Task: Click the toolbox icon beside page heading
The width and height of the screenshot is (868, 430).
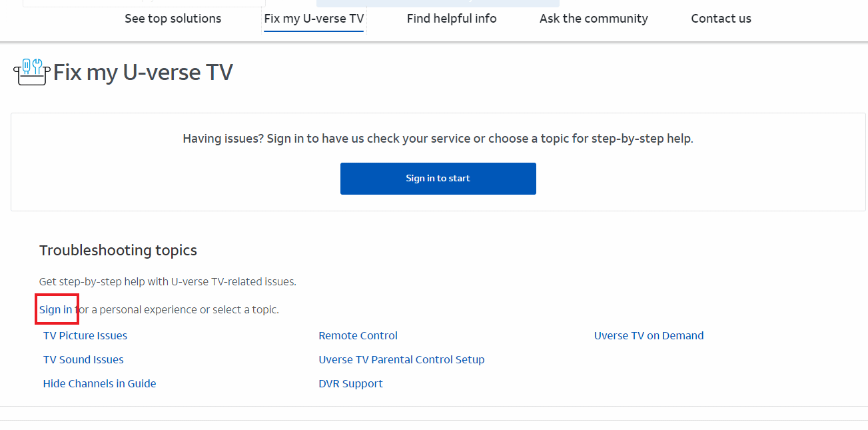Action: point(31,72)
